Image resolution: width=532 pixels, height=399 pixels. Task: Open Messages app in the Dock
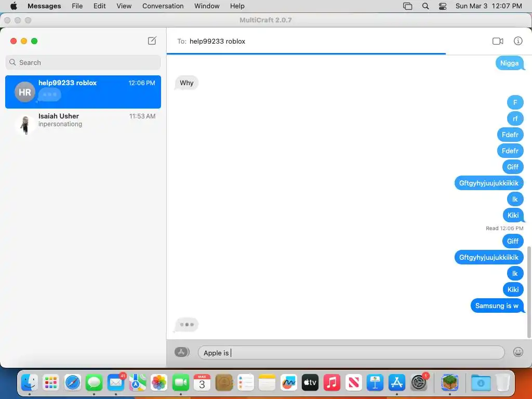pyautogui.click(x=94, y=383)
